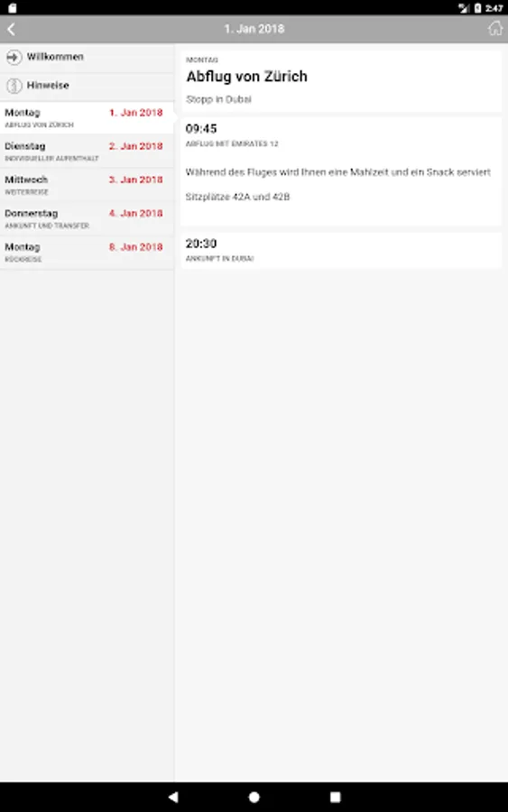This screenshot has height=812, width=508.
Task: Tap the Sitzplätze 42A und 42B text
Action: [237, 197]
